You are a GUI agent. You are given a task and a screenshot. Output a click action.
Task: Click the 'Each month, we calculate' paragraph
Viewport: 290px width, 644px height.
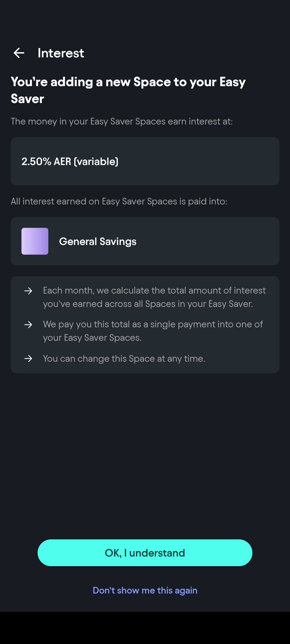pos(154,297)
